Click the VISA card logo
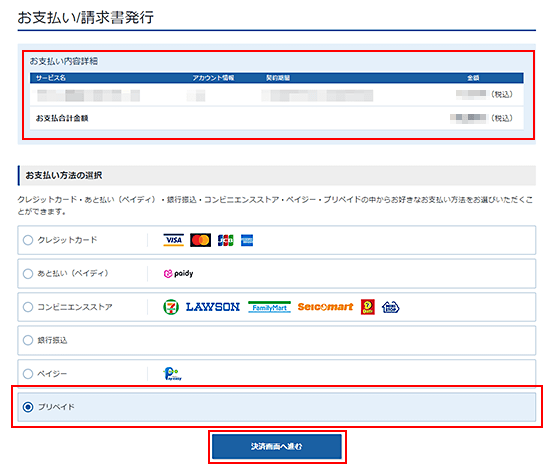 click(x=173, y=240)
